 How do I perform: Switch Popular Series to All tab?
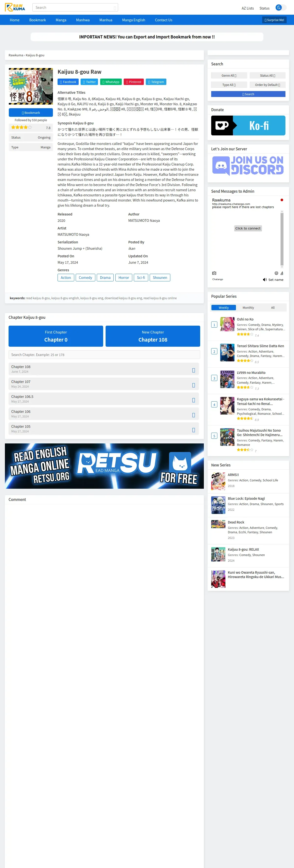point(273,308)
